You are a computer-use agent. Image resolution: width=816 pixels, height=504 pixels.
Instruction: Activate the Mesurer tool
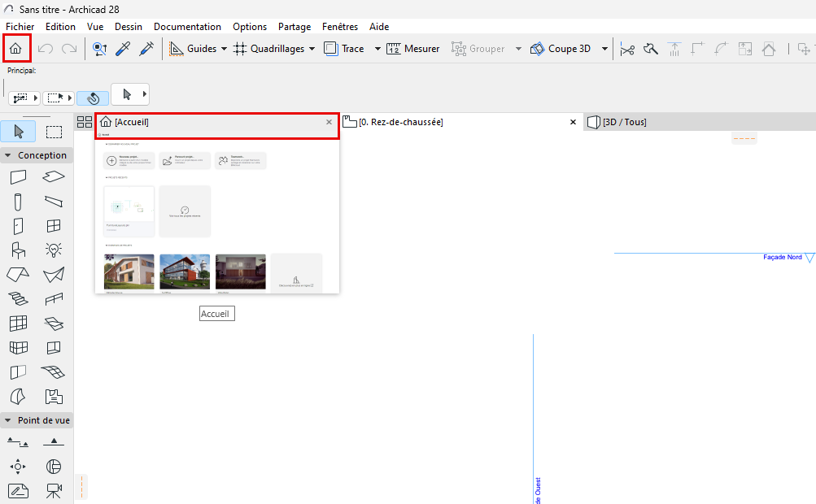point(415,48)
